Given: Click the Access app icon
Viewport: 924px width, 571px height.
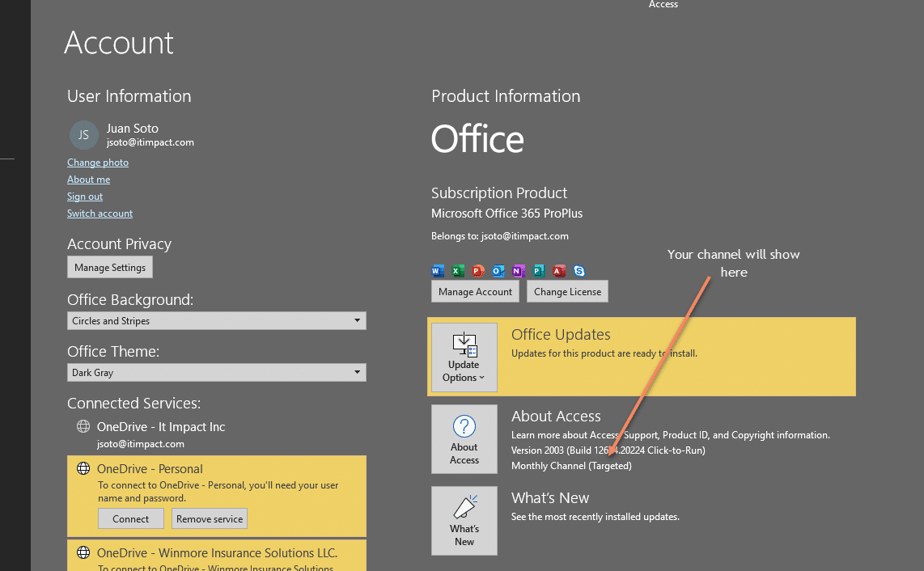Looking at the screenshot, I should coord(559,271).
